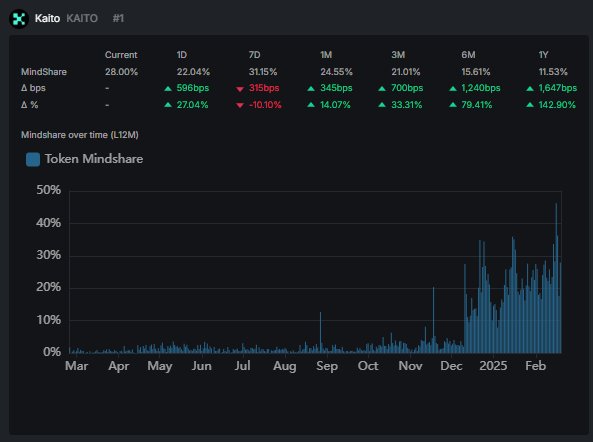Click the 1Y mindshare value 11.53%
The image size is (593, 442).
(x=553, y=72)
